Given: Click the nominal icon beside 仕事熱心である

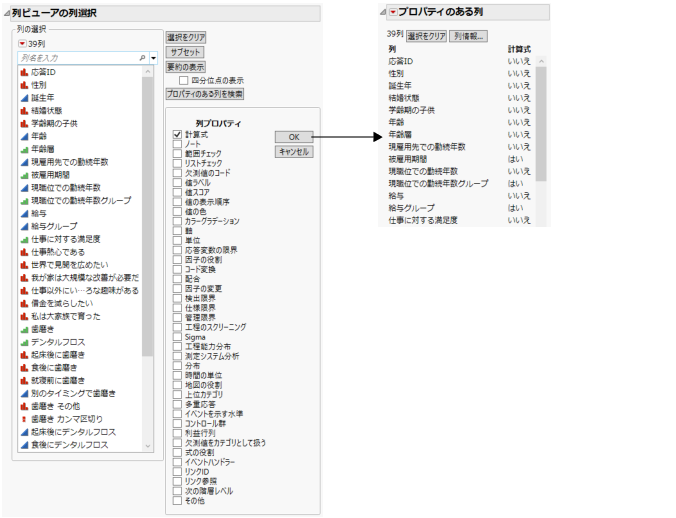Looking at the screenshot, I should 25,252.
